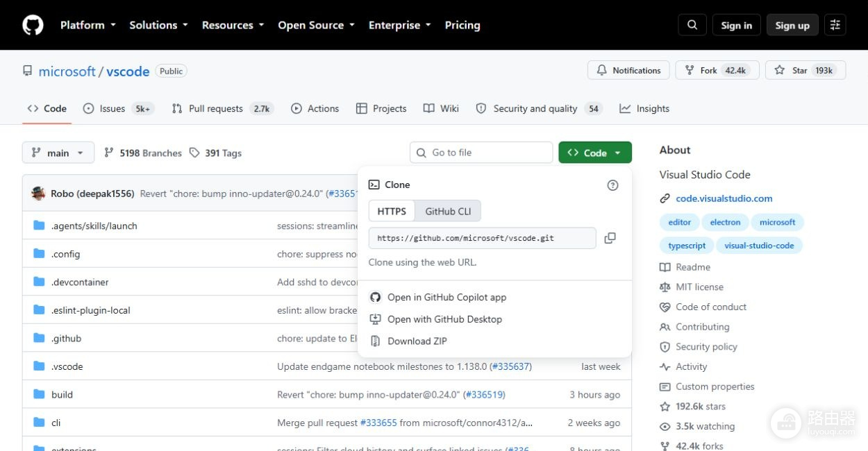Click the link icon beside code.visualstudio.com

(665, 198)
